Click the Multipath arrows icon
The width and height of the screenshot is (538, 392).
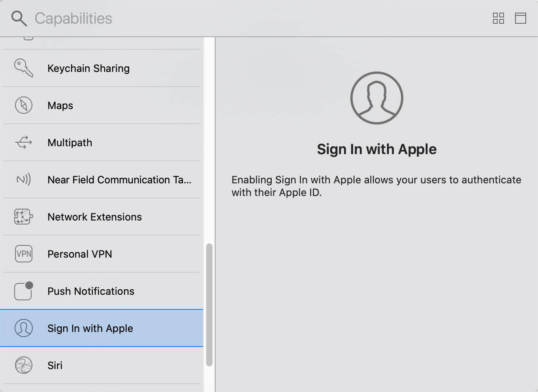(x=24, y=142)
